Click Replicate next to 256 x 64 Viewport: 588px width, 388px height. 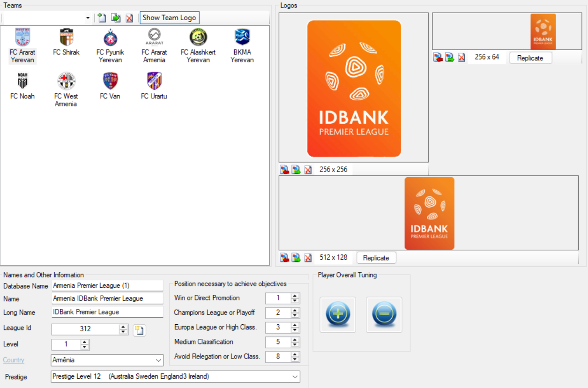point(530,58)
